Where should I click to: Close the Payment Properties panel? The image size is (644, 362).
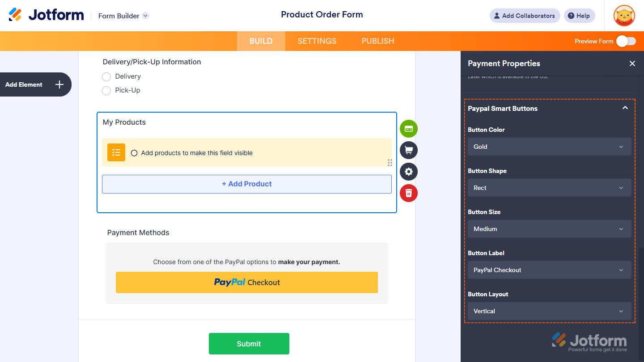coord(632,63)
